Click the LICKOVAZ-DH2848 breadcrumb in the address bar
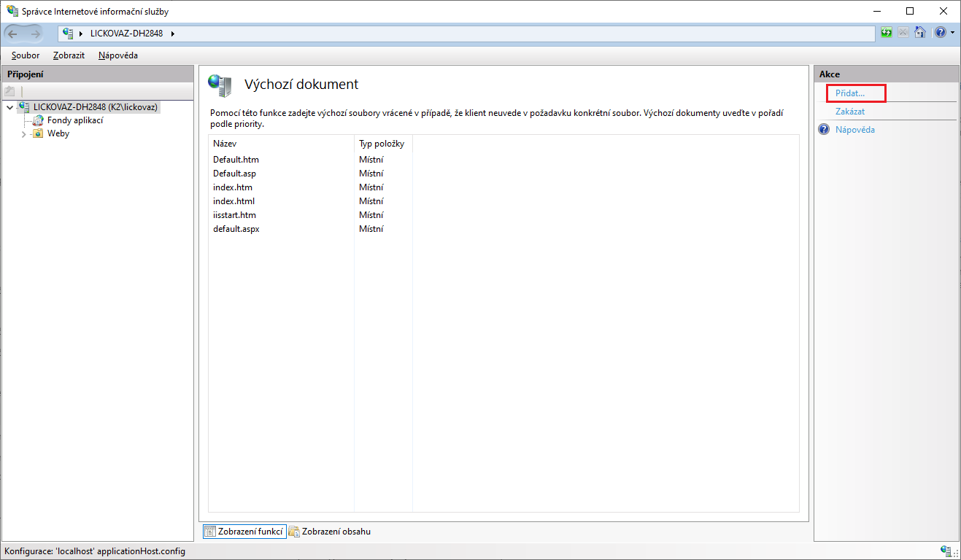This screenshot has width=961, height=560. point(126,34)
